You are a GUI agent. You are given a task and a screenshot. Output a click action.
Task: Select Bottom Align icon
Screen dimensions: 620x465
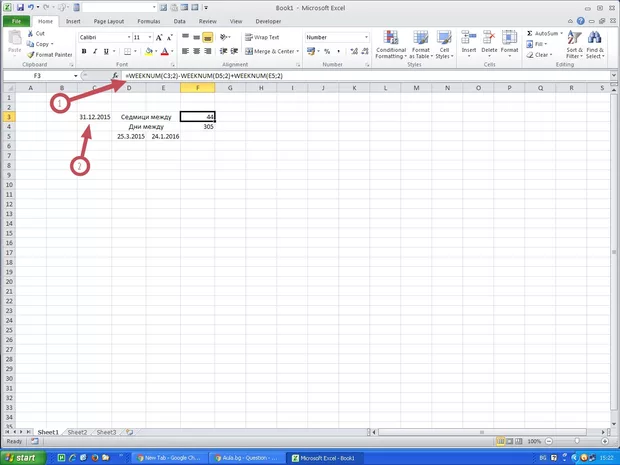coord(208,37)
